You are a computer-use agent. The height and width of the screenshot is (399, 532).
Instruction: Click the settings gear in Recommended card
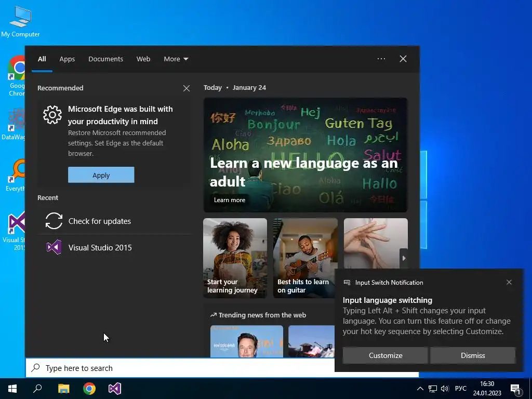(52, 115)
